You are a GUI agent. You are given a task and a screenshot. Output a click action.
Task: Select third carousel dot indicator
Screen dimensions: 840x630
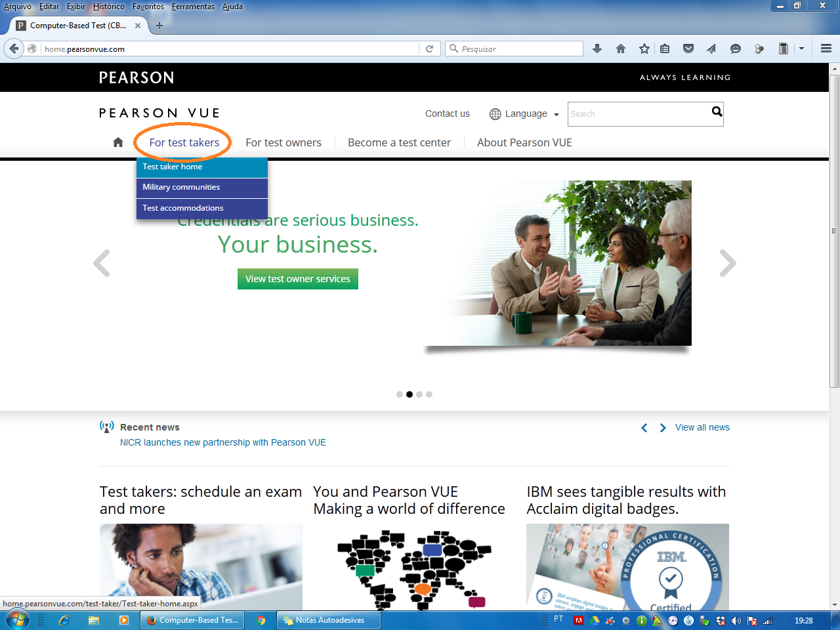(x=419, y=394)
